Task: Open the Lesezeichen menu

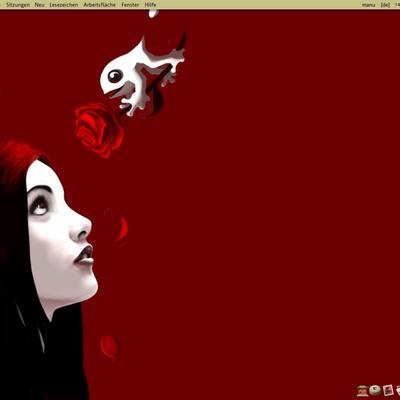Action: (x=64, y=5)
